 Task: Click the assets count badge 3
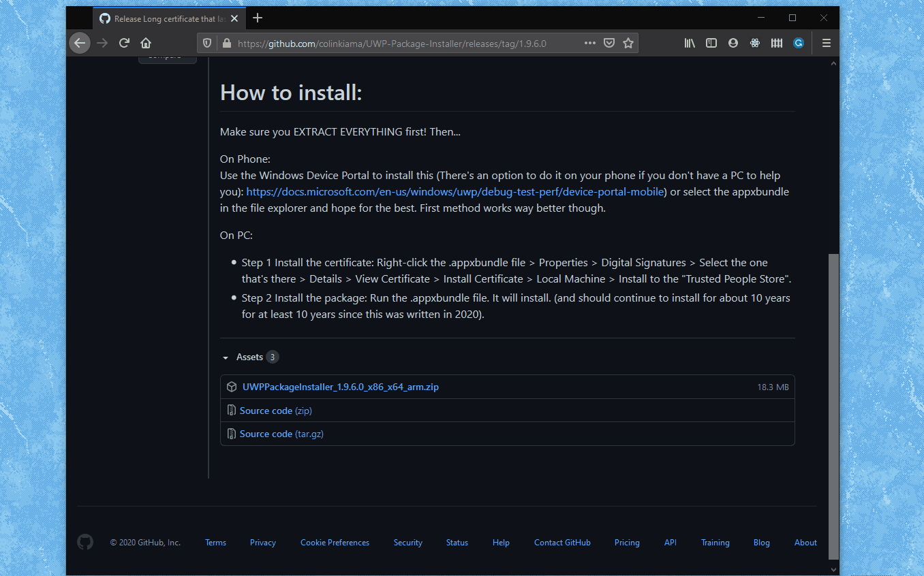point(272,357)
